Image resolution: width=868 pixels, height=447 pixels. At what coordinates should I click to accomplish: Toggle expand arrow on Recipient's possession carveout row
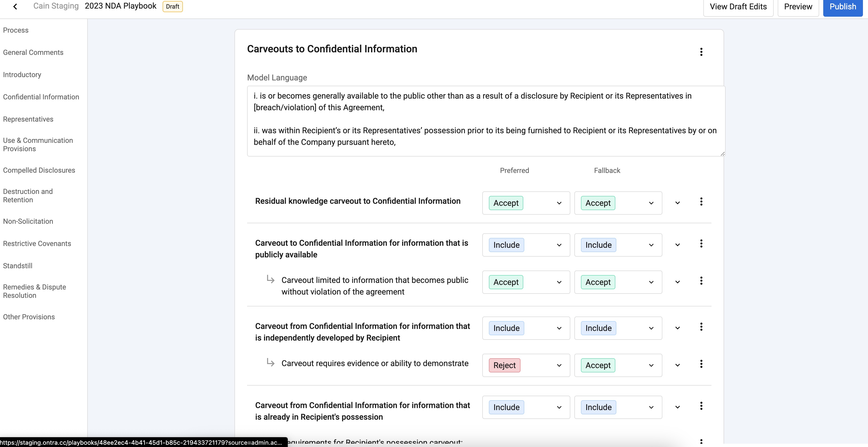point(678,407)
